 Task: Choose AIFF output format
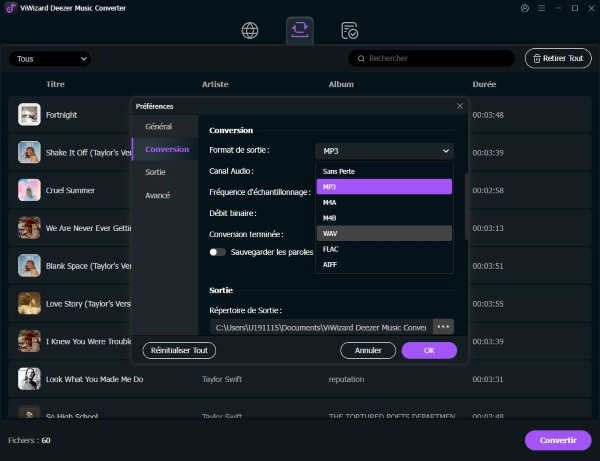pos(384,264)
